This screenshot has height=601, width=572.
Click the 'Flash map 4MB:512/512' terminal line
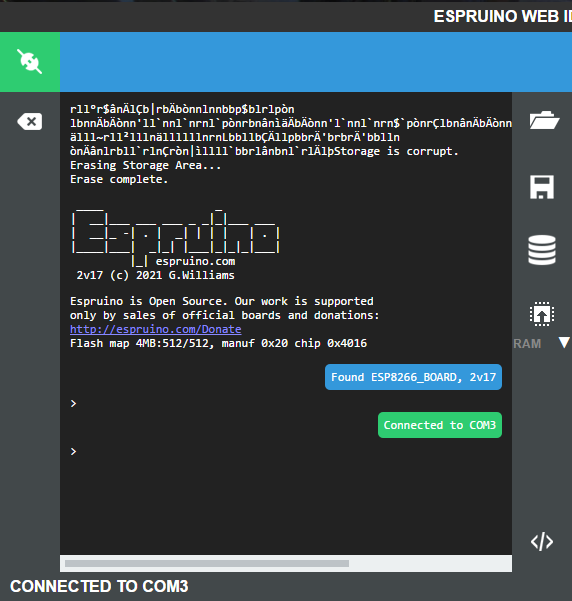click(218, 343)
